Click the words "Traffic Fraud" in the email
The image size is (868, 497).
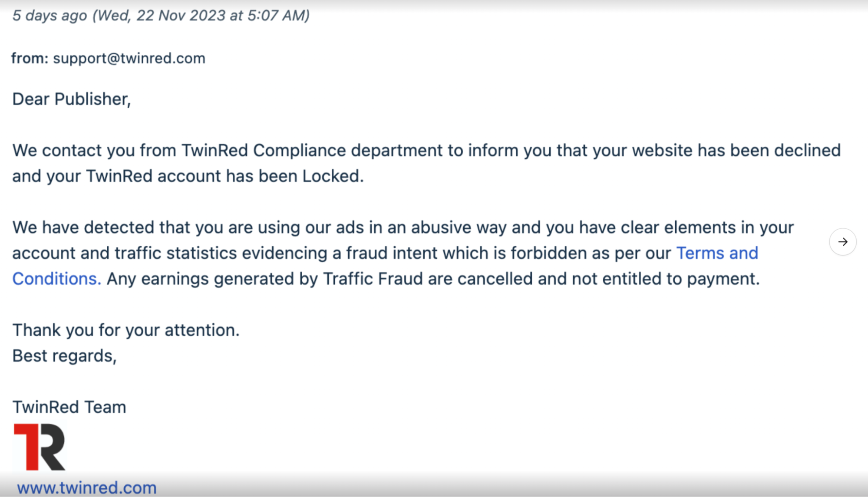click(373, 279)
